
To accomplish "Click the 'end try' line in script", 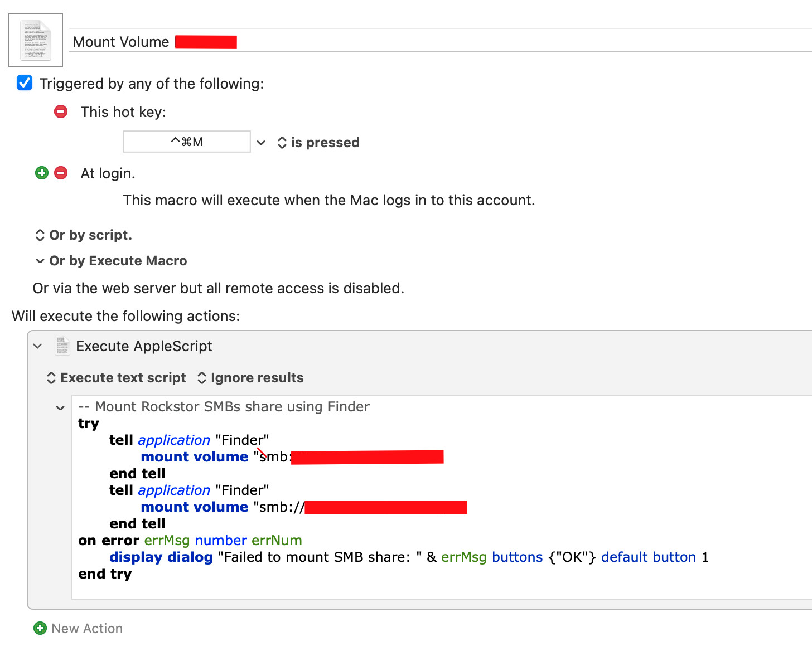I will [105, 574].
